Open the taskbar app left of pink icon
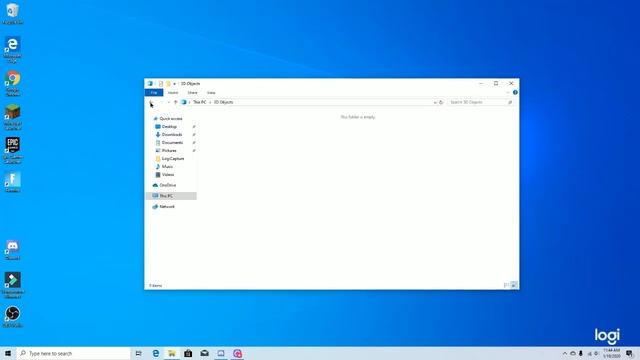The height and width of the screenshot is (360, 640). pyautogui.click(x=221, y=353)
